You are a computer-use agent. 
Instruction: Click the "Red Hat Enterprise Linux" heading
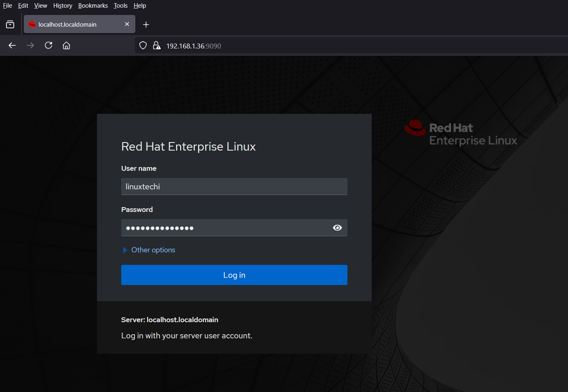pyautogui.click(x=189, y=147)
